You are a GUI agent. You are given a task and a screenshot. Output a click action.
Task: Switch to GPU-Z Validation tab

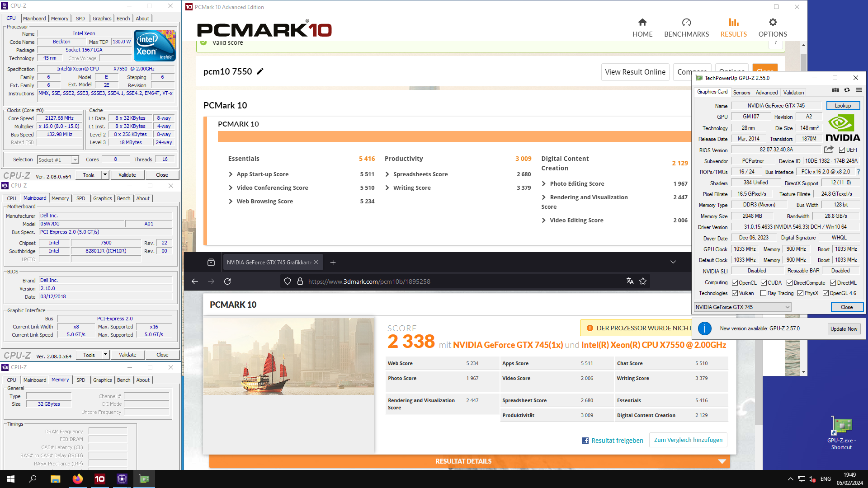click(793, 92)
